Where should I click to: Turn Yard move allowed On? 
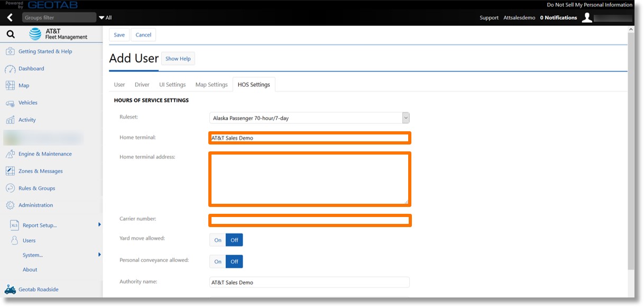point(218,240)
